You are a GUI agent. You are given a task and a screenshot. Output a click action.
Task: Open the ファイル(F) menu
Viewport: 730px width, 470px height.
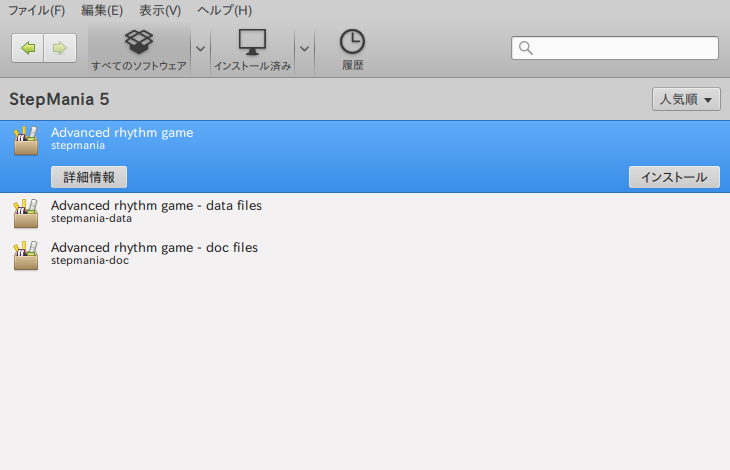pyautogui.click(x=37, y=10)
